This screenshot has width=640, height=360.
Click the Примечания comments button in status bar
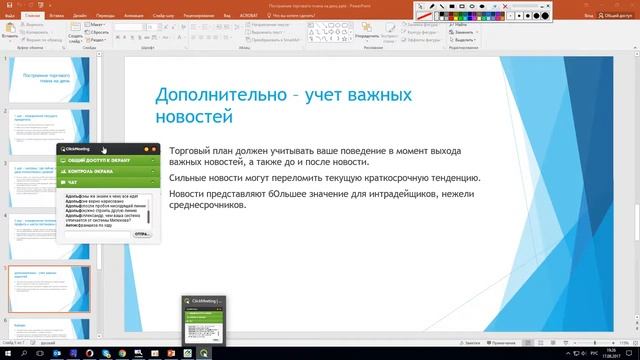[x=502, y=343]
